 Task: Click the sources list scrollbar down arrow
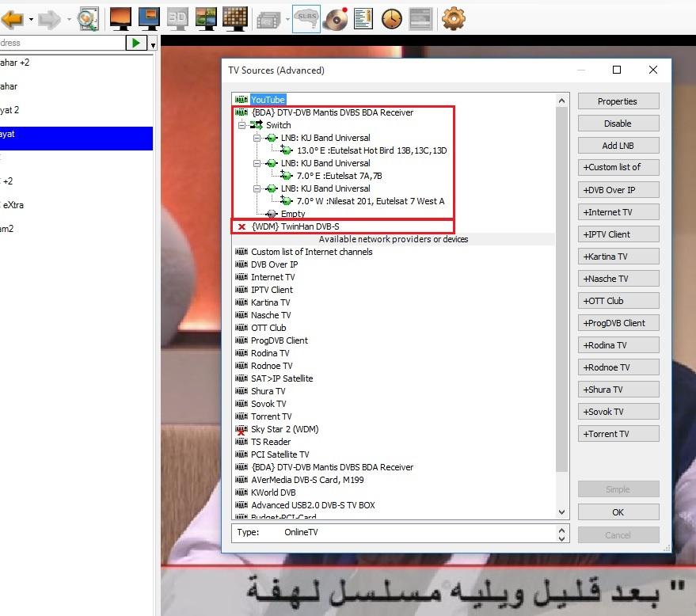562,512
